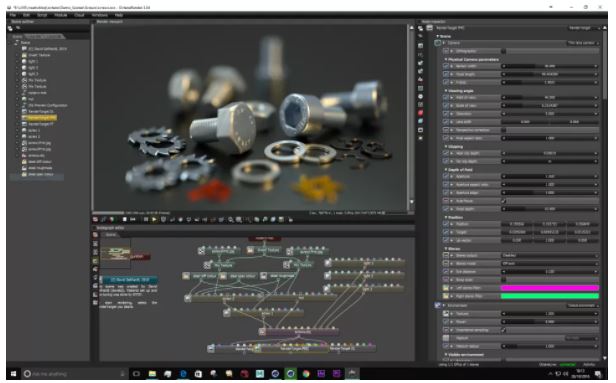This screenshot has height=383, width=616.
Task: Click the Environment node icon in the node inspector
Action: (x=438, y=305)
